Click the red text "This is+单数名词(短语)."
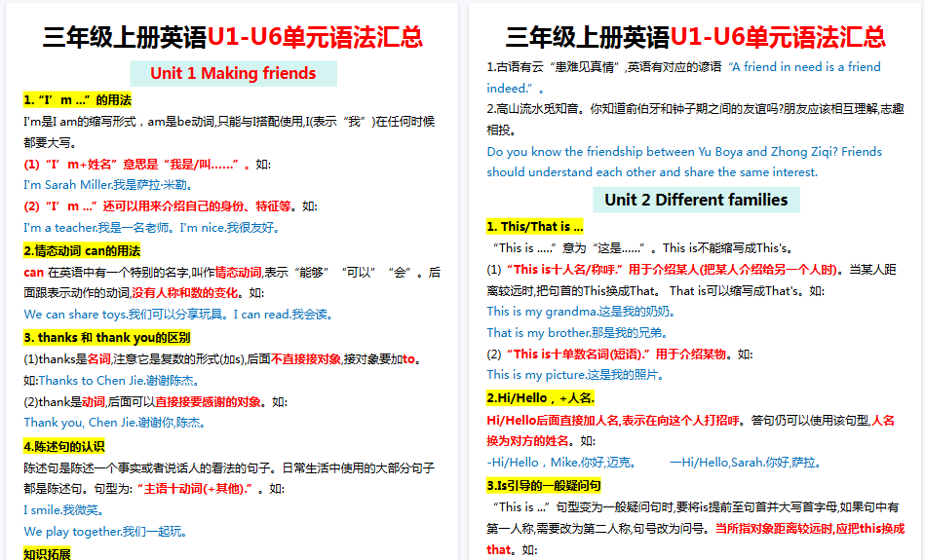925x560 pixels. 578,354
